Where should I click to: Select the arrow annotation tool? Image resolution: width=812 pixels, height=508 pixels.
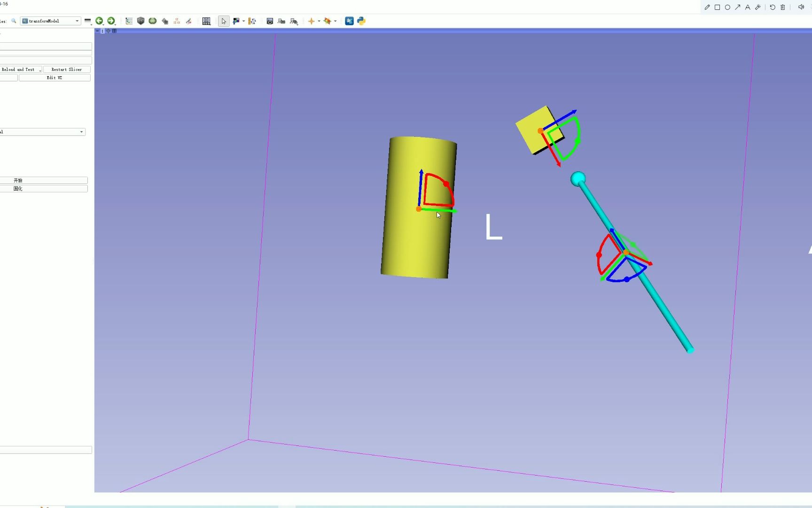[738, 7]
